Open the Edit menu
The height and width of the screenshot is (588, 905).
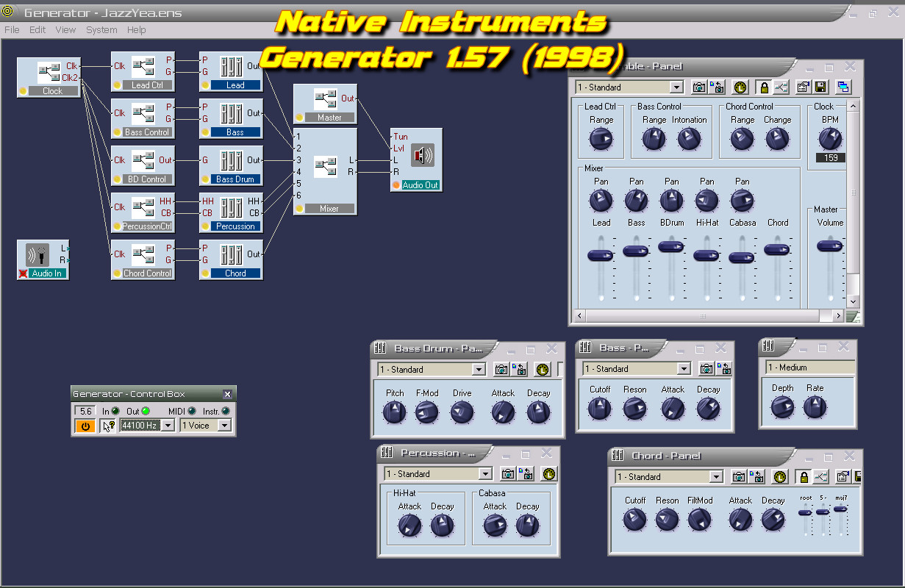coord(37,30)
